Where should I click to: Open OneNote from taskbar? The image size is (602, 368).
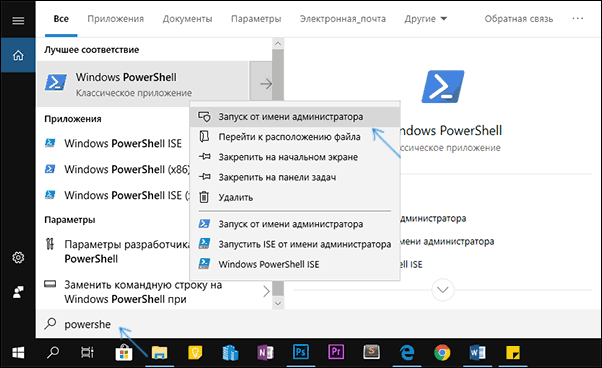coord(265,353)
